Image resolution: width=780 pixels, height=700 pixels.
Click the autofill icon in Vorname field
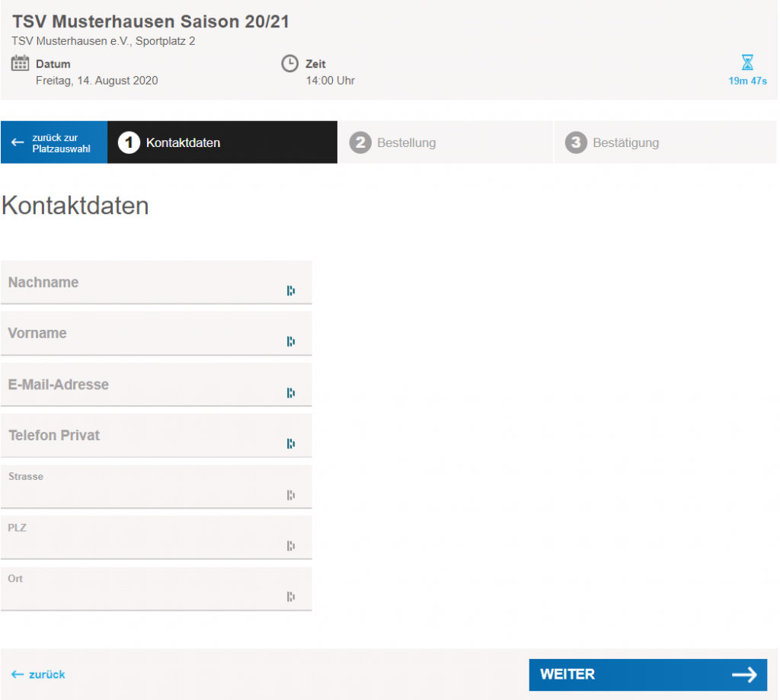point(291,341)
